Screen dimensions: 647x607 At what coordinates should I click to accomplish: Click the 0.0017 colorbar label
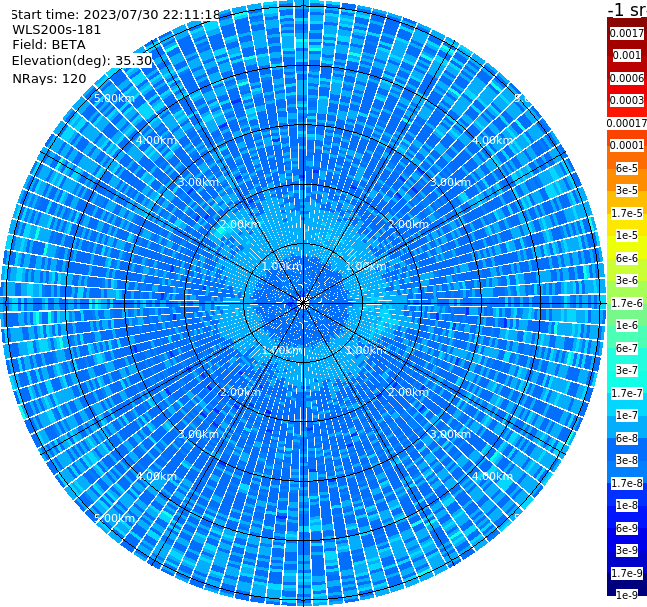click(x=627, y=33)
